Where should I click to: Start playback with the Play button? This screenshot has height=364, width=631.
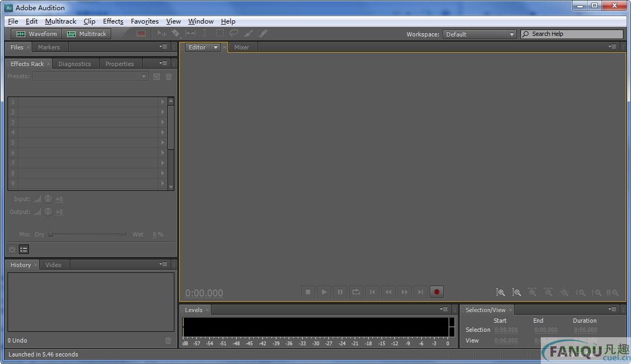(324, 292)
